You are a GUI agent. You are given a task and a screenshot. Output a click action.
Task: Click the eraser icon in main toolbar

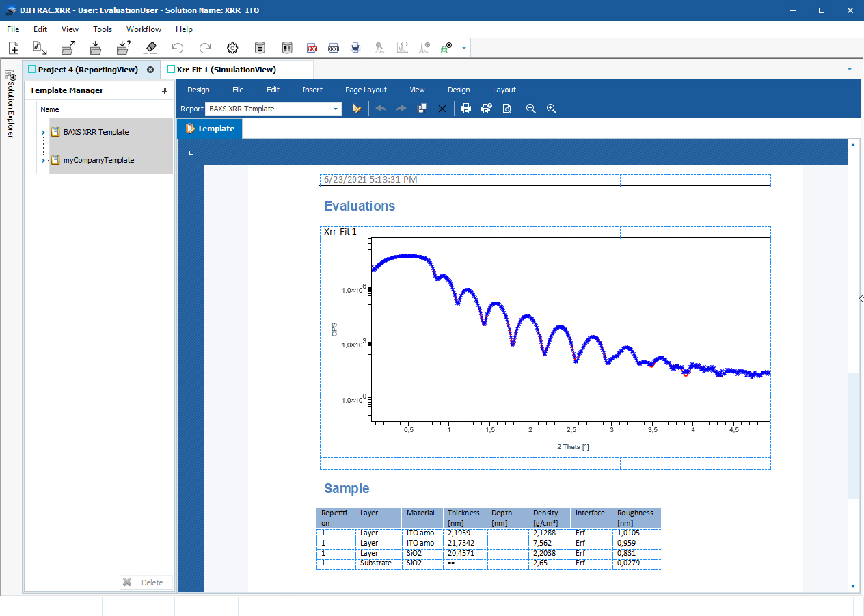coord(151,48)
